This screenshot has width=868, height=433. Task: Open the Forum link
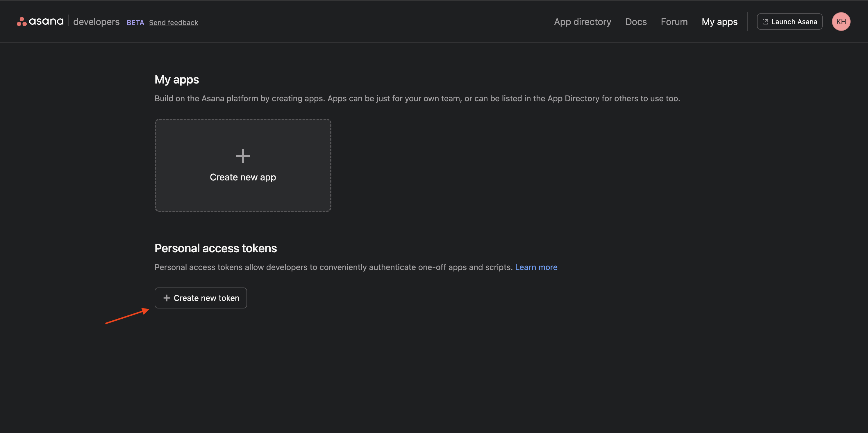[674, 22]
